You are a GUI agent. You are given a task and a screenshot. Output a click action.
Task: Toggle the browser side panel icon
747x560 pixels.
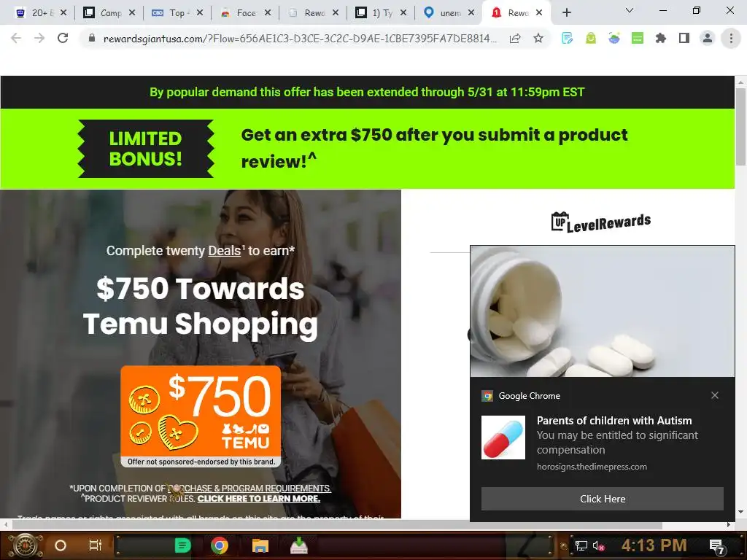pos(684,38)
